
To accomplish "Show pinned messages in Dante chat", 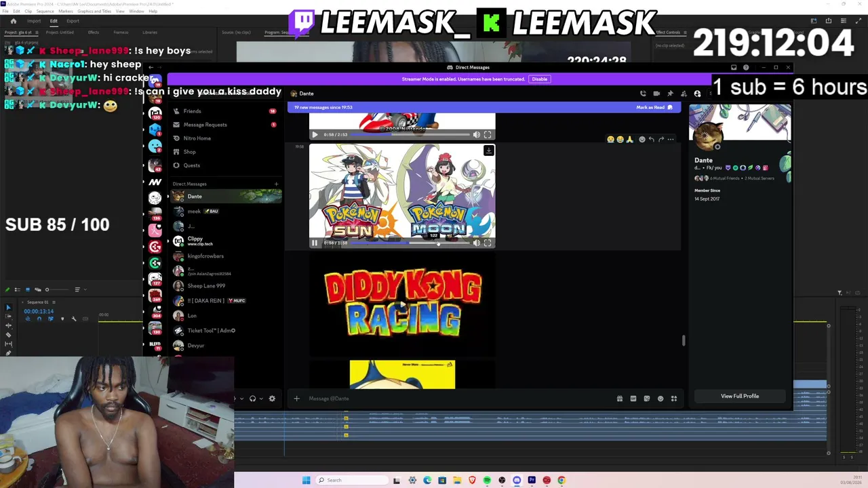I will coord(670,94).
